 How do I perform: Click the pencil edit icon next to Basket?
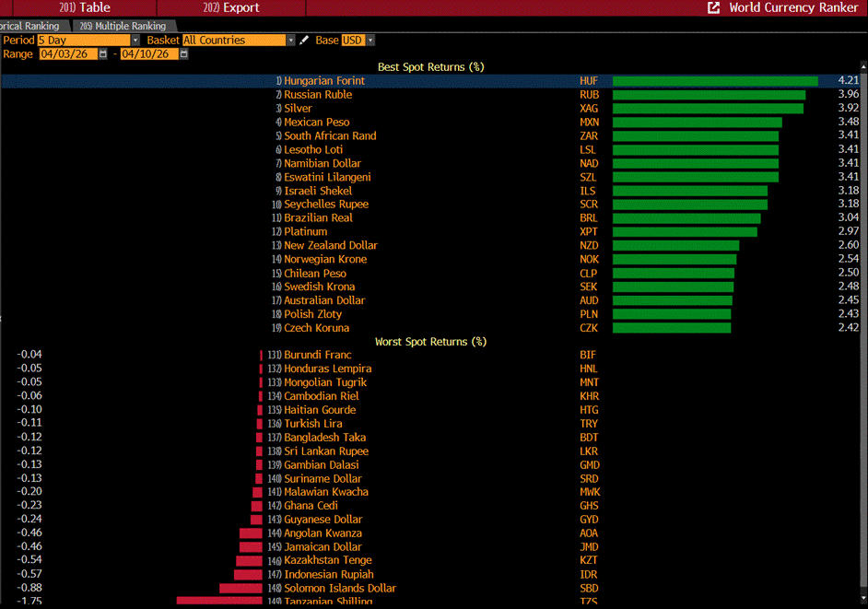304,41
